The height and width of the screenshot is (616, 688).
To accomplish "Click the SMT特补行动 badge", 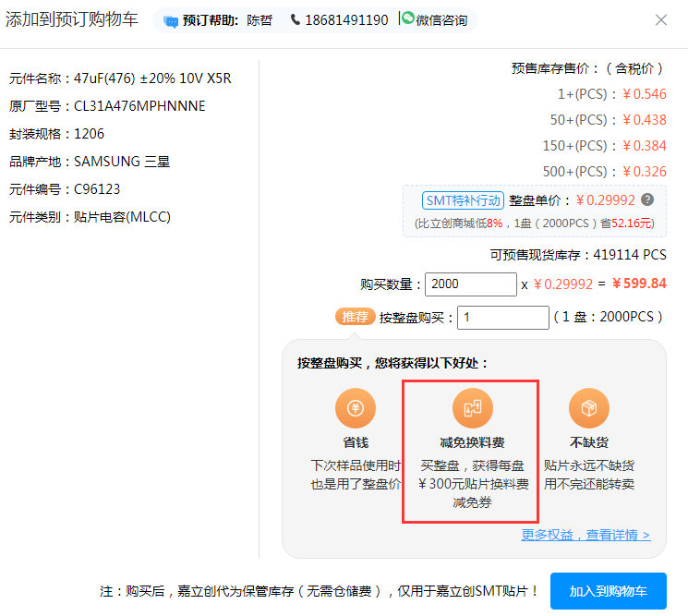I will 463,200.
